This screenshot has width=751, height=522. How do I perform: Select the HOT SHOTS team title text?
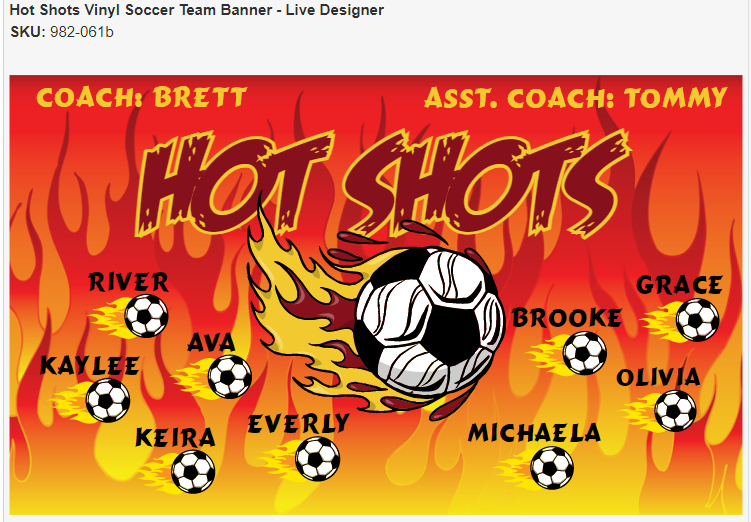point(383,184)
